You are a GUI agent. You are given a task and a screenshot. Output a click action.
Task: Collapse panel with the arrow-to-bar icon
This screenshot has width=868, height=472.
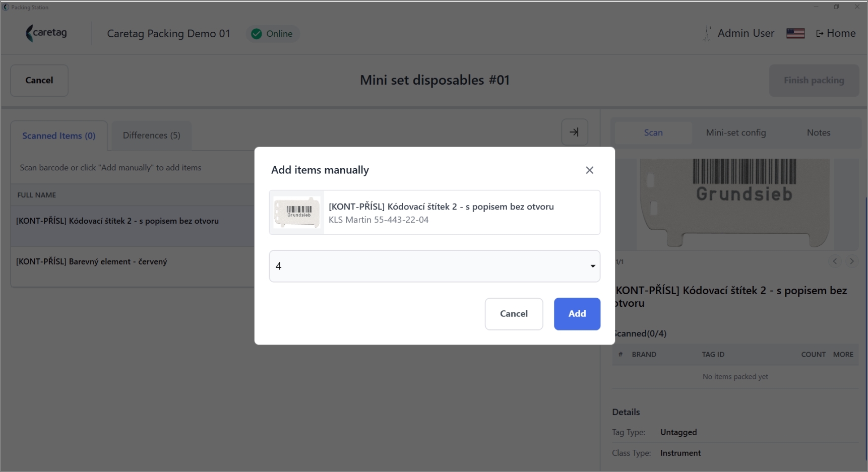point(574,132)
